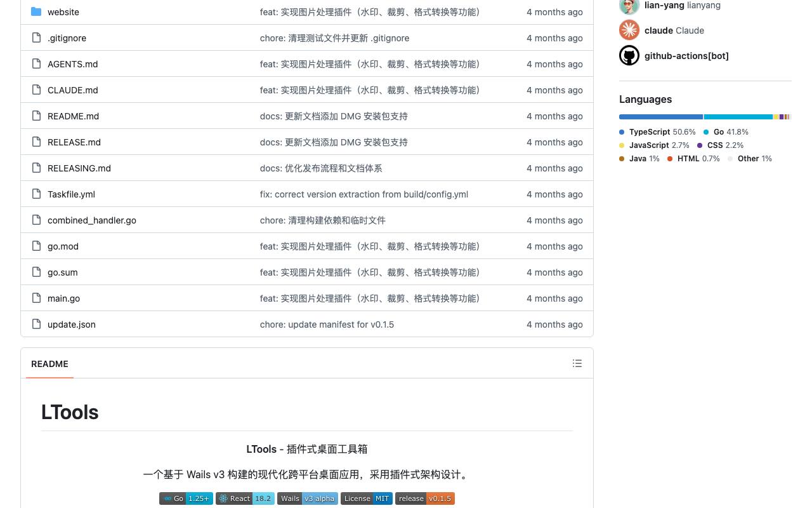Open the README.md file

pos(73,116)
